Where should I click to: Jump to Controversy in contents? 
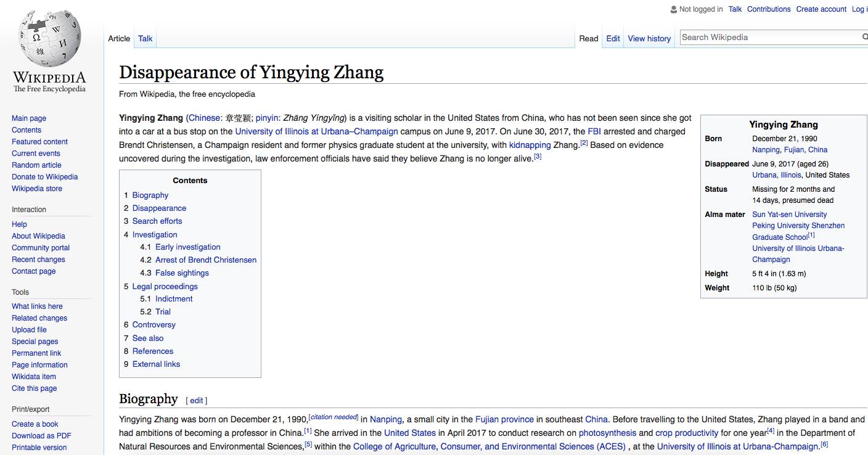click(154, 325)
